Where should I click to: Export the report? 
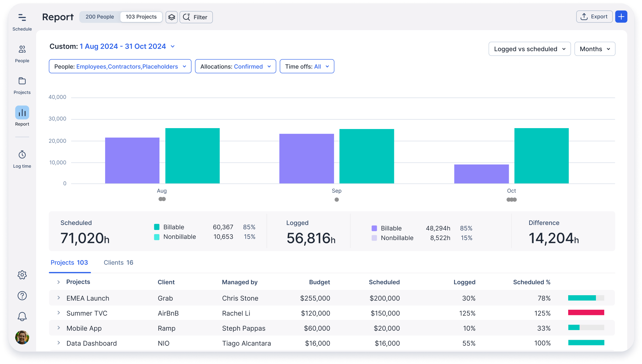click(x=594, y=17)
